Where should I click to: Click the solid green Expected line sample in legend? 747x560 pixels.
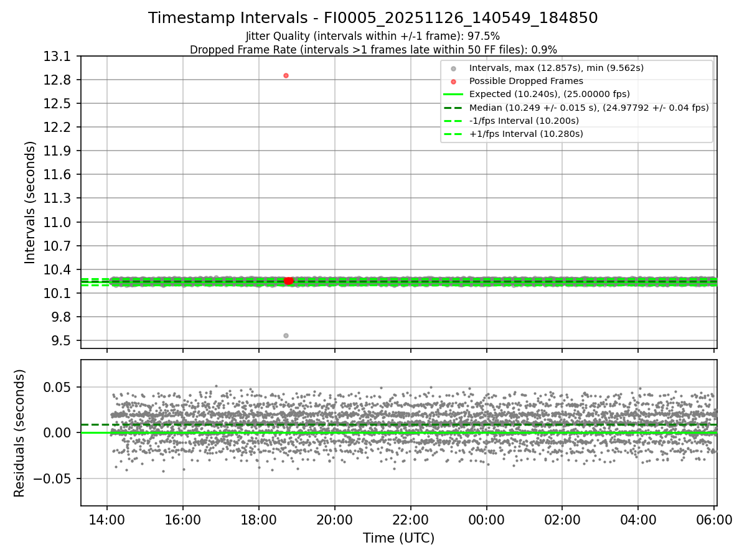453,95
